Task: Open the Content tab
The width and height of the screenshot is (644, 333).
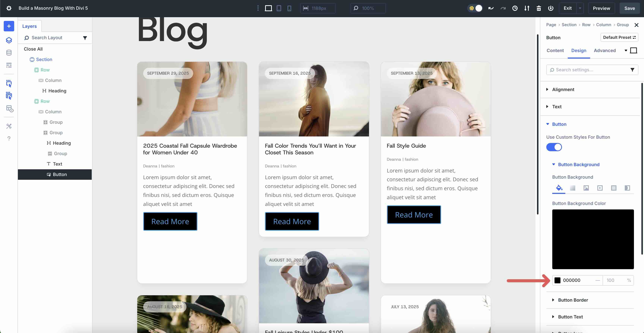Action: (x=555, y=50)
